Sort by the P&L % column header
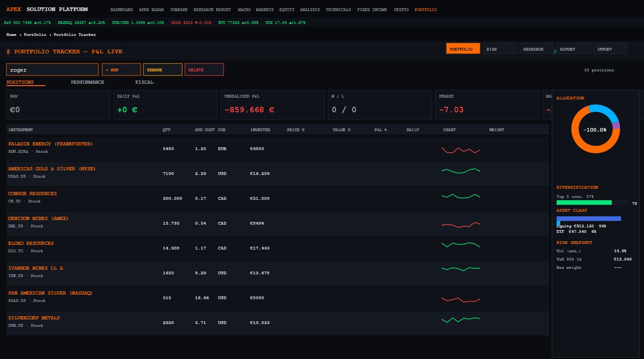This screenshot has height=359, width=644. [380, 130]
